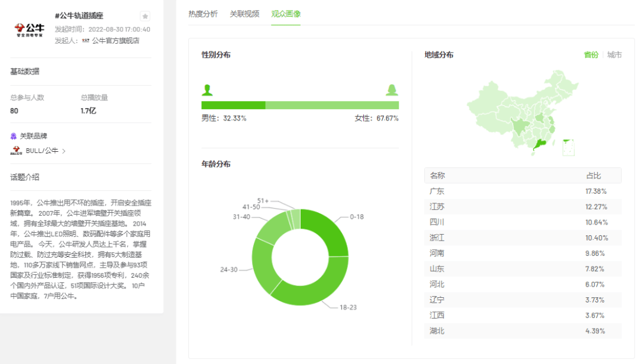Image resolution: width=639 pixels, height=364 pixels.
Task: Select the 四川 row in region table
Action: (523, 222)
